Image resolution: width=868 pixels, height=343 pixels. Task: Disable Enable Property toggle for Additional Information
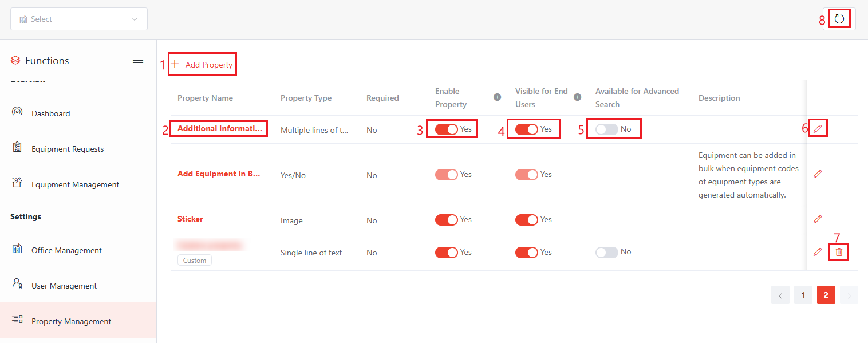coord(446,129)
